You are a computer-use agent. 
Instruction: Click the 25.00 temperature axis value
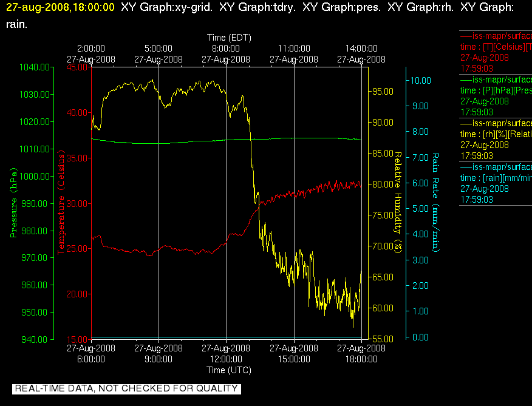[77, 249]
